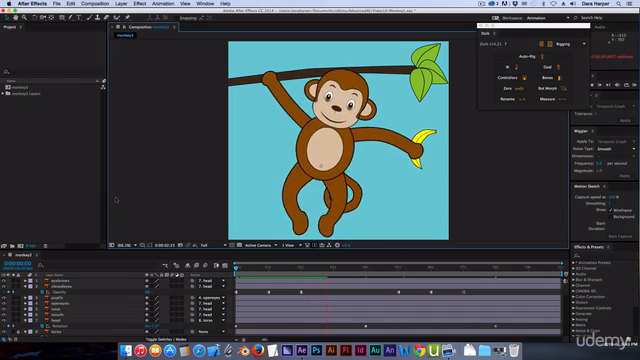Image resolution: width=640 pixels, height=360 pixels.
Task: Expand the pupils layer properties
Action: (x=25, y=298)
